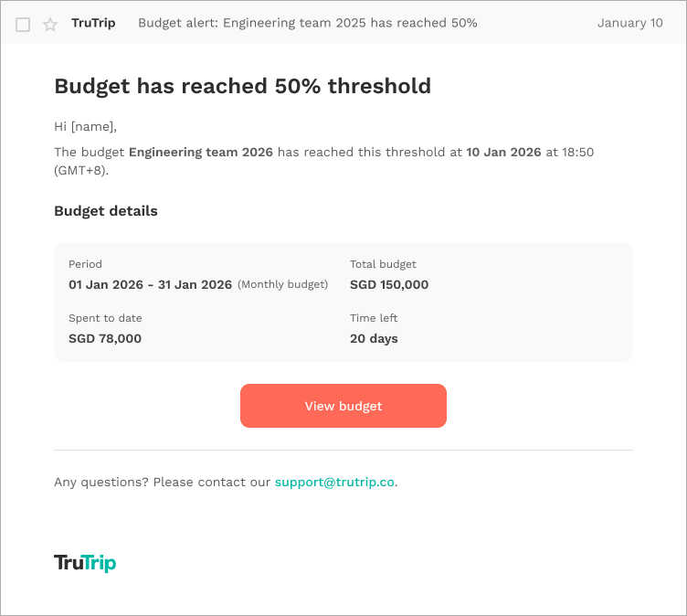Image resolution: width=687 pixels, height=616 pixels.
Task: Click the Monthly budget label
Action: (x=282, y=284)
